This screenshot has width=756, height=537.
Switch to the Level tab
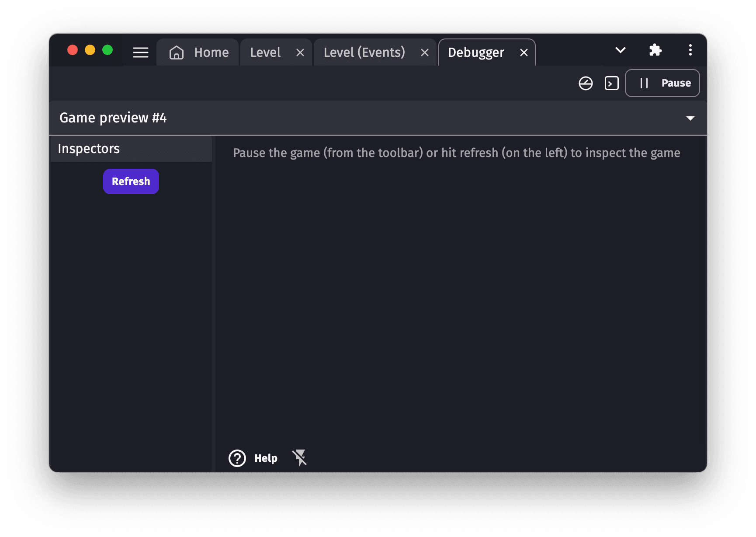pyautogui.click(x=265, y=52)
